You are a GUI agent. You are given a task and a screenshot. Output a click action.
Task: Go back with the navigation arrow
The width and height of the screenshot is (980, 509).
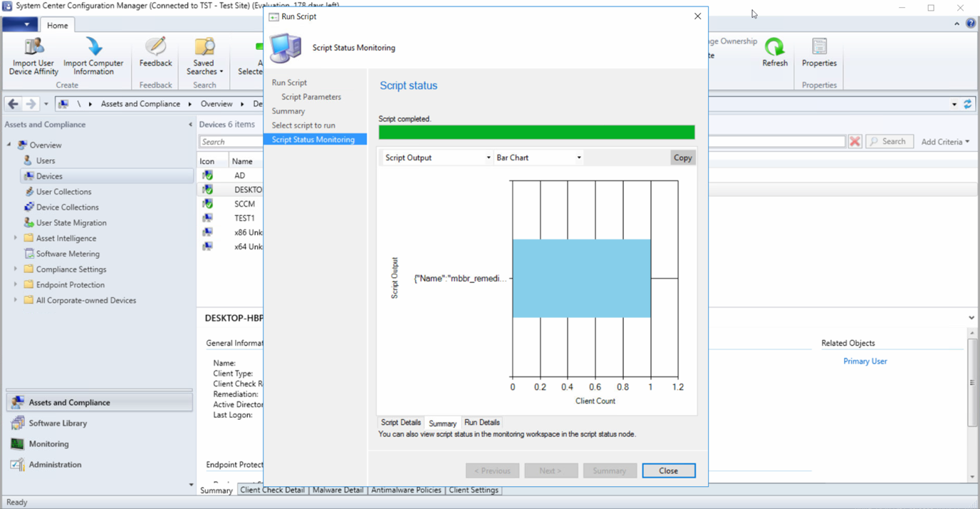click(x=13, y=104)
